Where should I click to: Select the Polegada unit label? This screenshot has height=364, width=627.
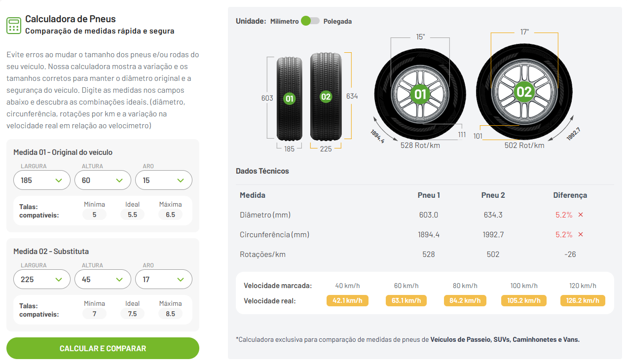[338, 21]
